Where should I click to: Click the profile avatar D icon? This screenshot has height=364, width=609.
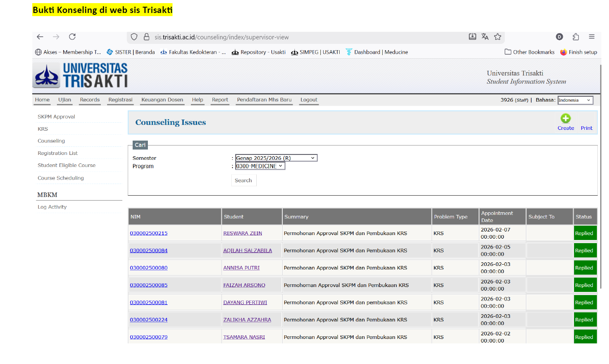tap(559, 37)
